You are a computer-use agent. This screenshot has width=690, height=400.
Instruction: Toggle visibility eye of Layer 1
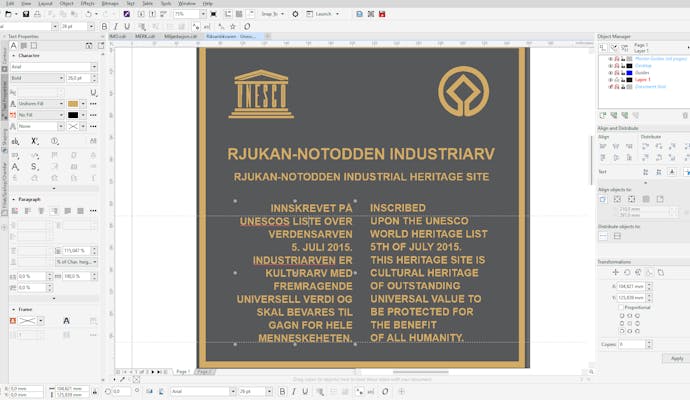[x=611, y=79]
